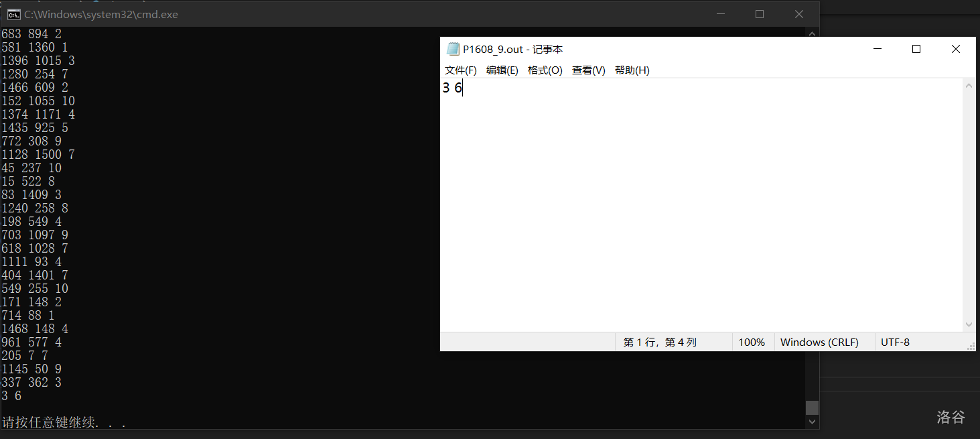The height and width of the screenshot is (439, 980).
Task: Close the P1608_9.out Notepad window
Action: [956, 49]
